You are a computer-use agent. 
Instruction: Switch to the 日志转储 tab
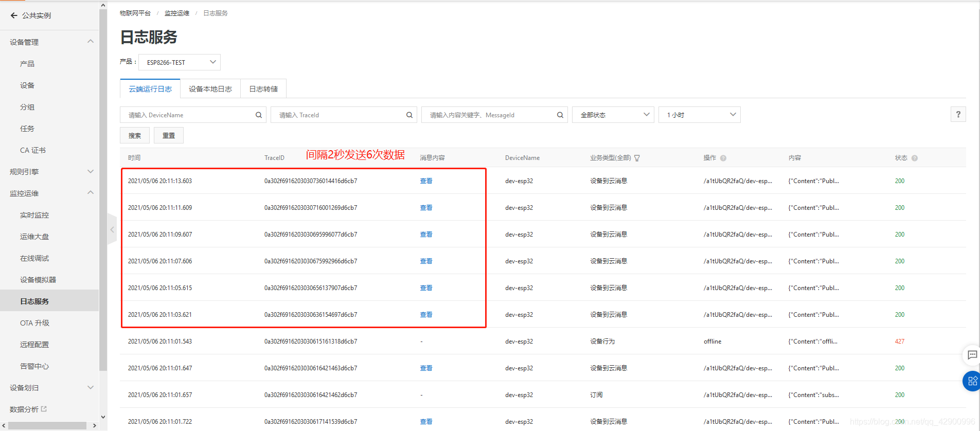click(x=263, y=89)
